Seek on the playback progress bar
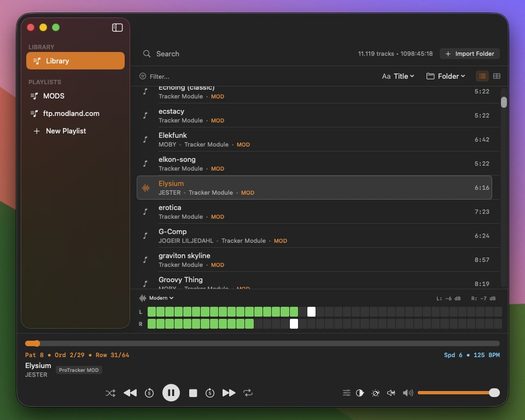Viewport: 525px width, 420px height. tap(262, 343)
